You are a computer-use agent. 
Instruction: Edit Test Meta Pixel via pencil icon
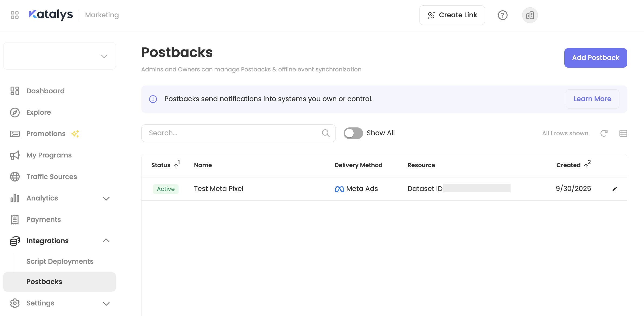[615, 189]
